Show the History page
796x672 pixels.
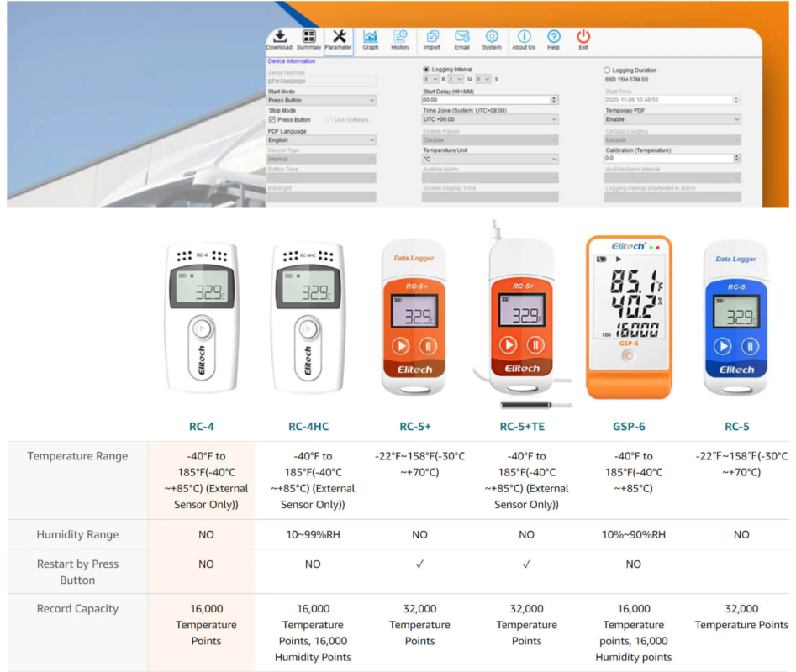[400, 39]
